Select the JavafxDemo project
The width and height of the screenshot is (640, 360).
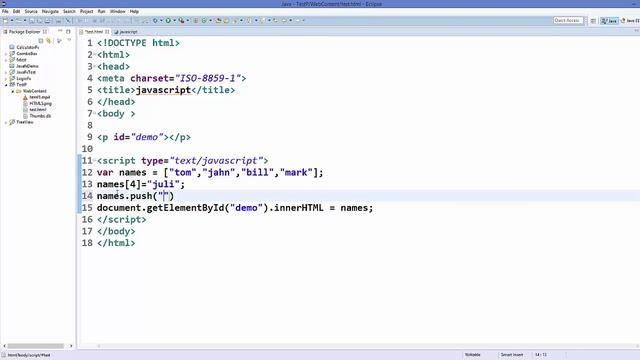tap(27, 66)
